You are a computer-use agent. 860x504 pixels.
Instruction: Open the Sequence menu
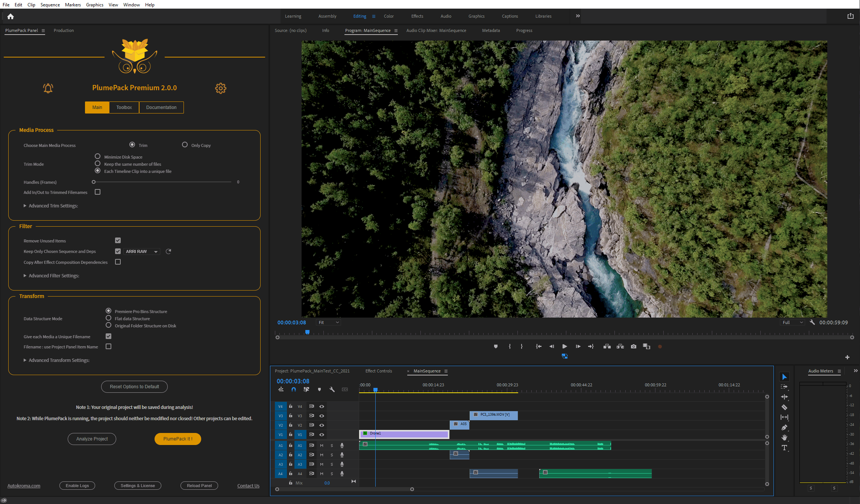point(50,5)
